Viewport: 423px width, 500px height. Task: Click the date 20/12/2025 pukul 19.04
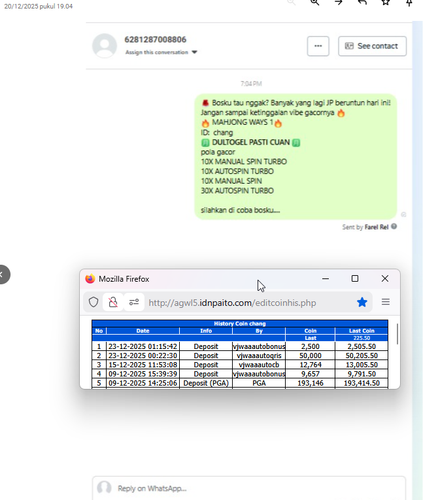pyautogui.click(x=38, y=6)
